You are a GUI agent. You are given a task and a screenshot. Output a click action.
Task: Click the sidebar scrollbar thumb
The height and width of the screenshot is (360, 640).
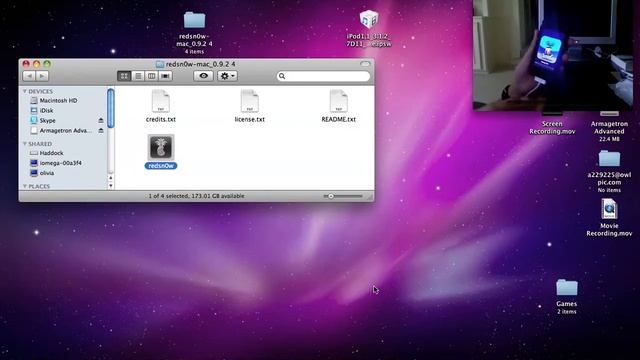click(x=111, y=108)
